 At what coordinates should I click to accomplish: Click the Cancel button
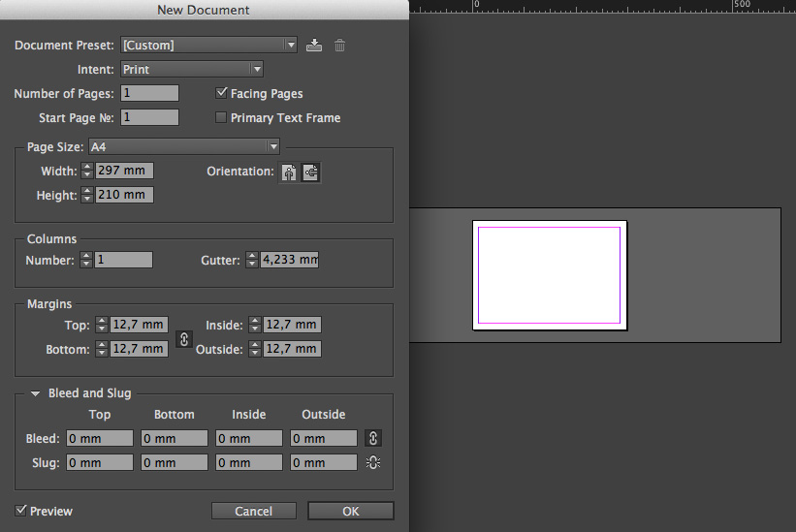pos(254,511)
